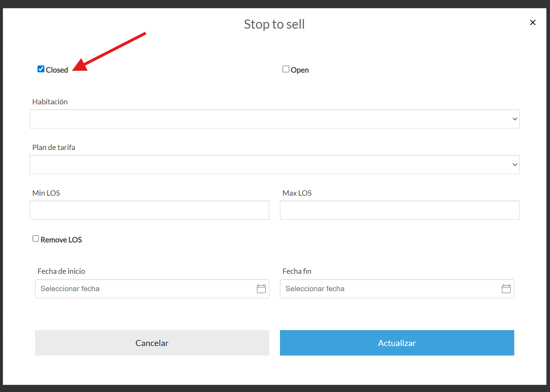The image size is (550, 392).
Task: Click into the Max LOS field
Action: (x=400, y=210)
